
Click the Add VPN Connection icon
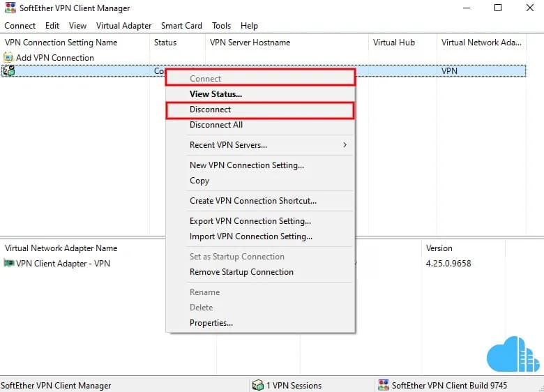(8, 57)
